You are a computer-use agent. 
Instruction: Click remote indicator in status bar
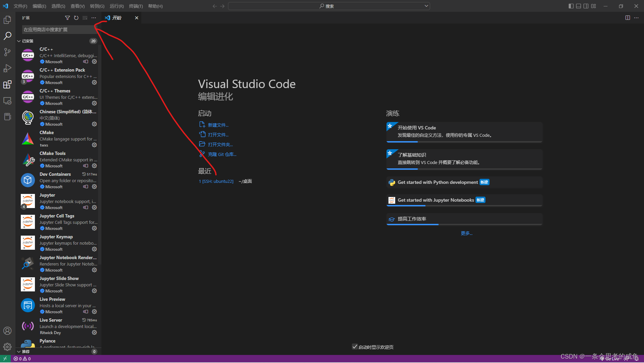coord(5,359)
